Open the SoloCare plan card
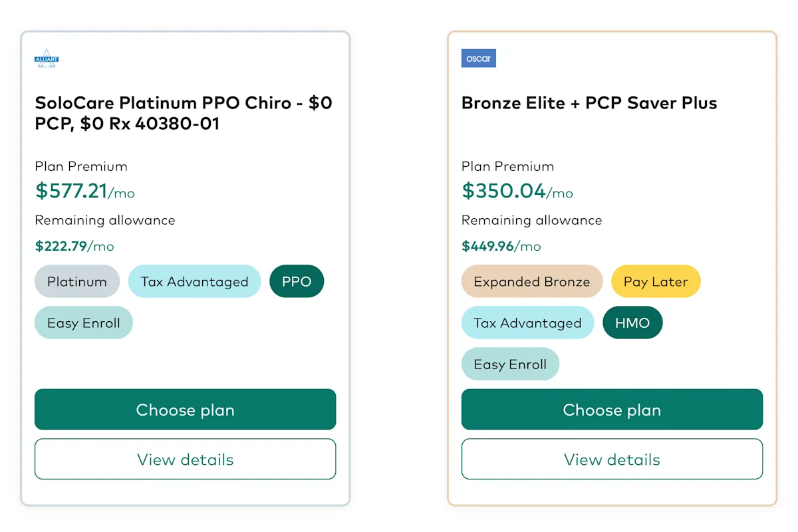This screenshot has height=532, width=798. click(185, 266)
